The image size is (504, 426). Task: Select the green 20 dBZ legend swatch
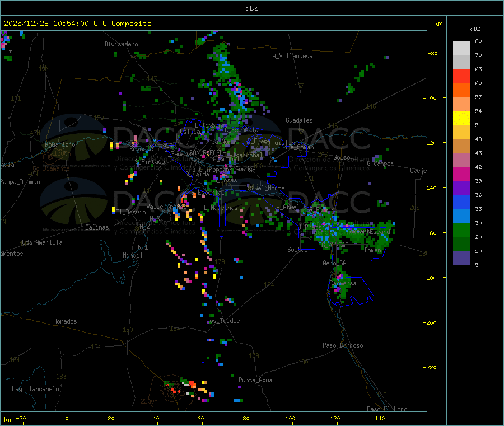pos(461,230)
